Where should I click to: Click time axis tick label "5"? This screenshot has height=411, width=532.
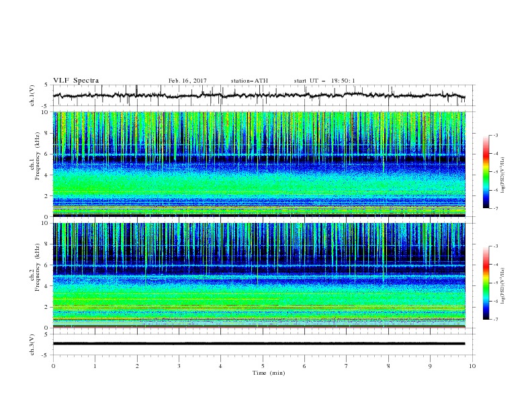coord(263,366)
